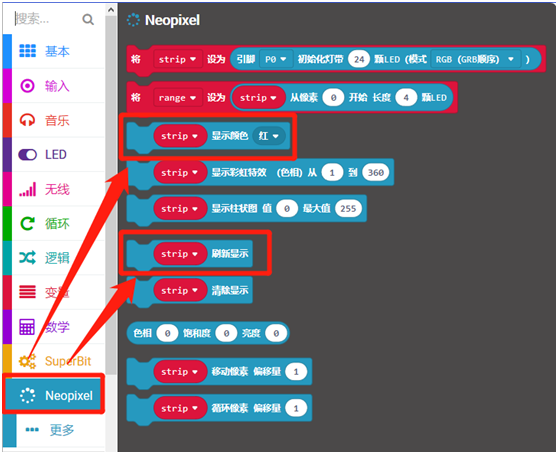Click the 24 LED count field

coord(359,59)
